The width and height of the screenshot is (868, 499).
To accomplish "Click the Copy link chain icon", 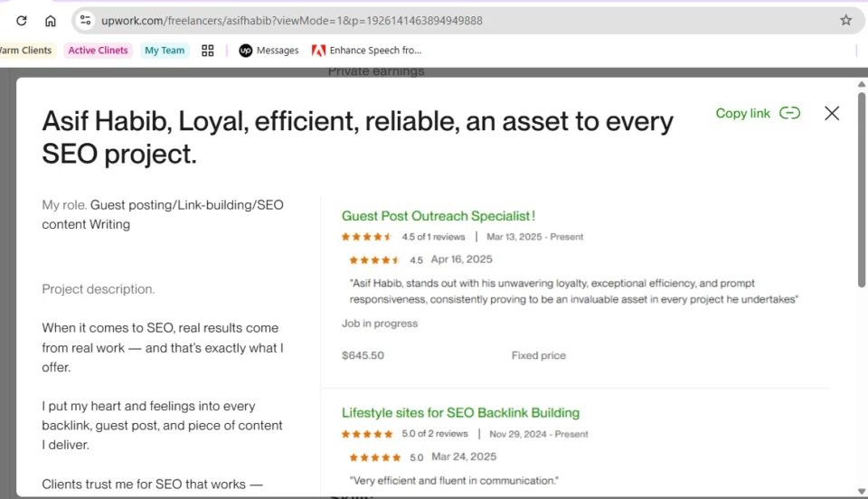I will pos(790,113).
